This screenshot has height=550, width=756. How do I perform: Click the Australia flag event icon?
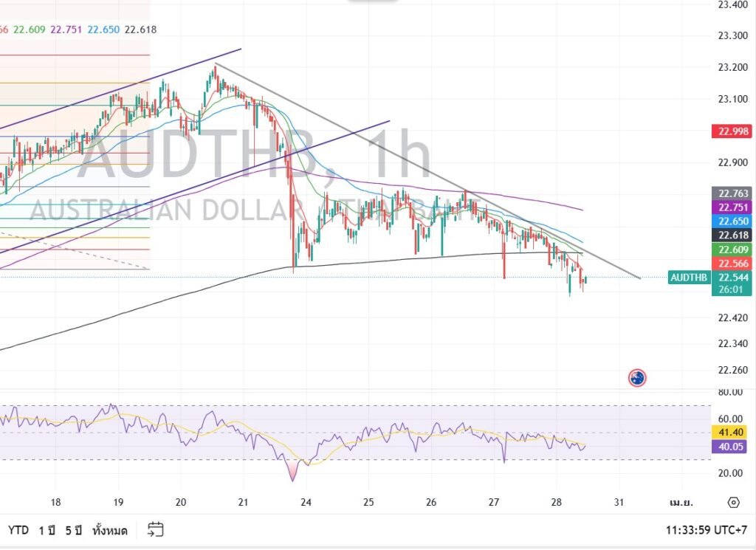click(x=636, y=378)
